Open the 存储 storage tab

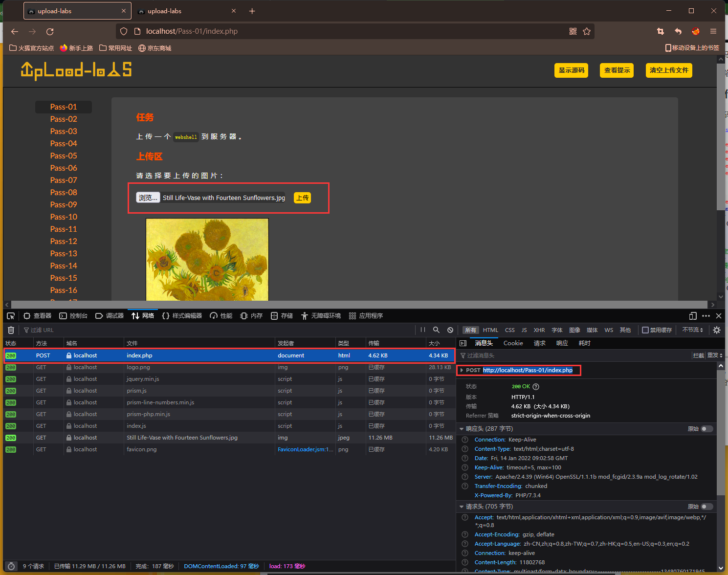coord(282,316)
